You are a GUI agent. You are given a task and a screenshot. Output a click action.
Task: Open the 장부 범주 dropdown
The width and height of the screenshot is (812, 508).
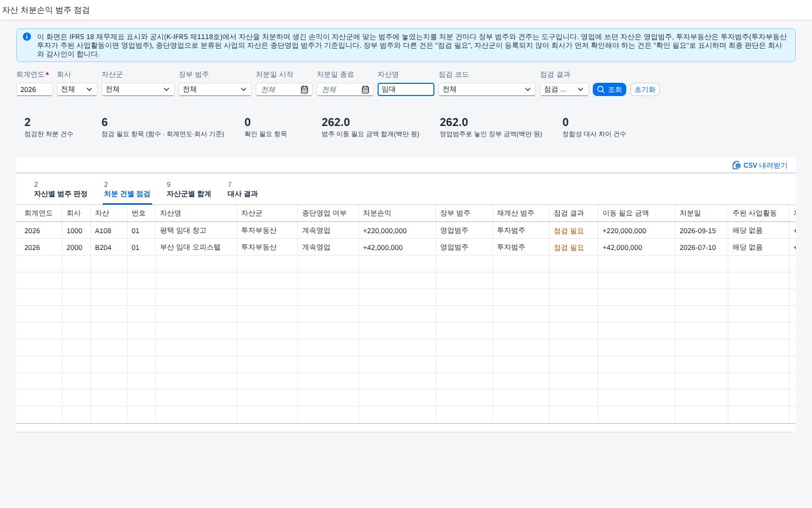(215, 89)
